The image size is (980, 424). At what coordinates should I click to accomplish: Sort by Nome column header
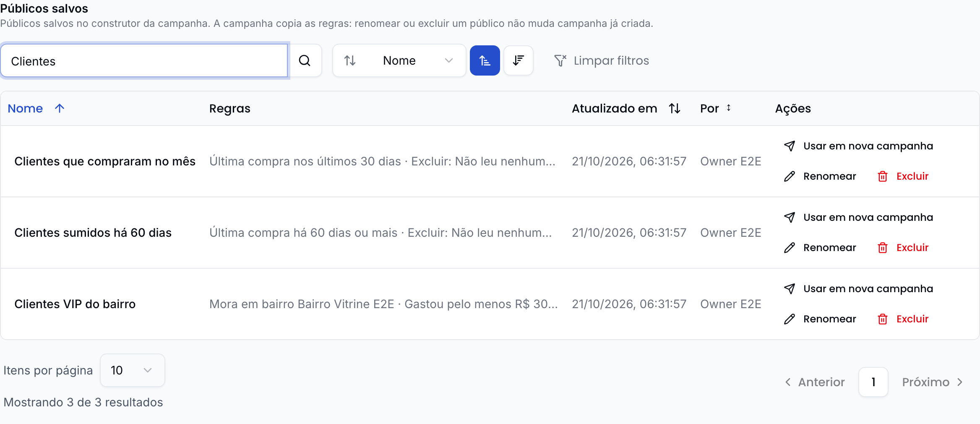36,108
